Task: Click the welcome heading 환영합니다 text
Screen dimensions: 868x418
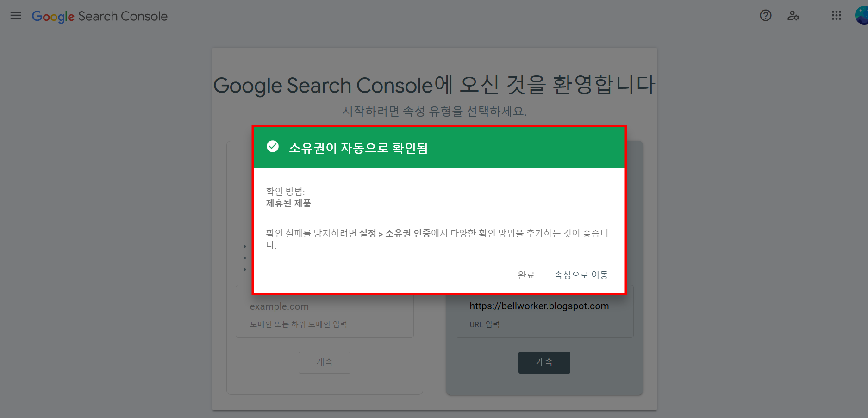Action: click(604, 85)
